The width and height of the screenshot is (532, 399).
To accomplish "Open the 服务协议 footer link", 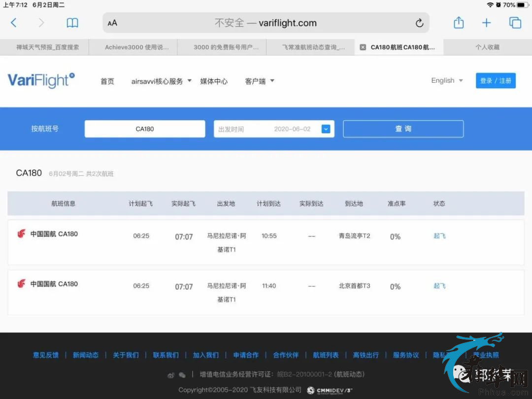I will point(406,355).
